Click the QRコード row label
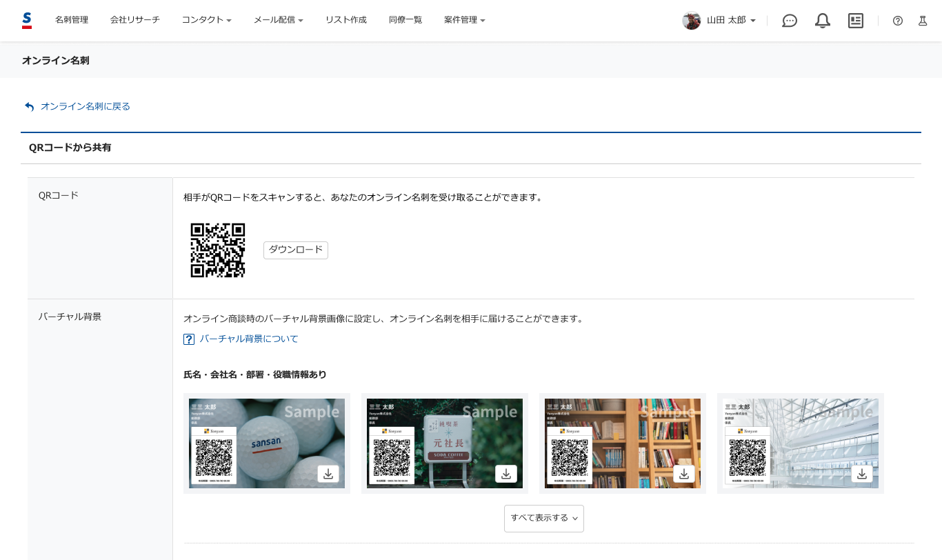Screen dimensions: 942x560 [x=59, y=195]
